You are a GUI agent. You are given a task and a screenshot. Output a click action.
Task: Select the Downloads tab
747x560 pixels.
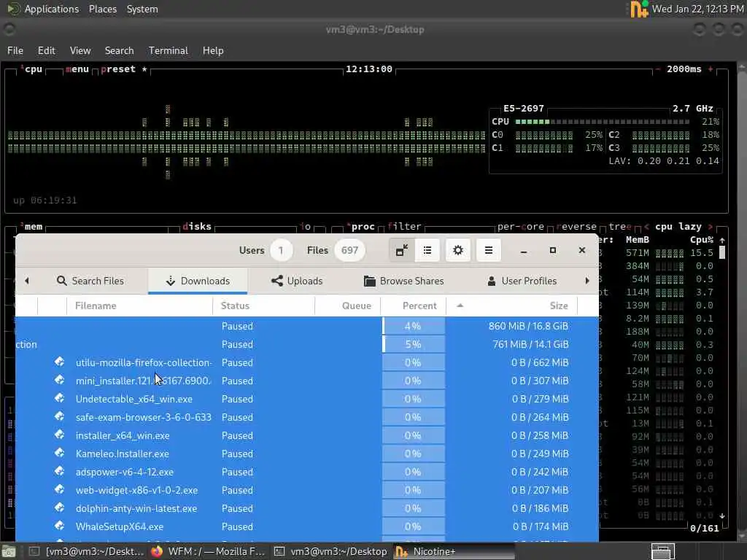point(198,281)
